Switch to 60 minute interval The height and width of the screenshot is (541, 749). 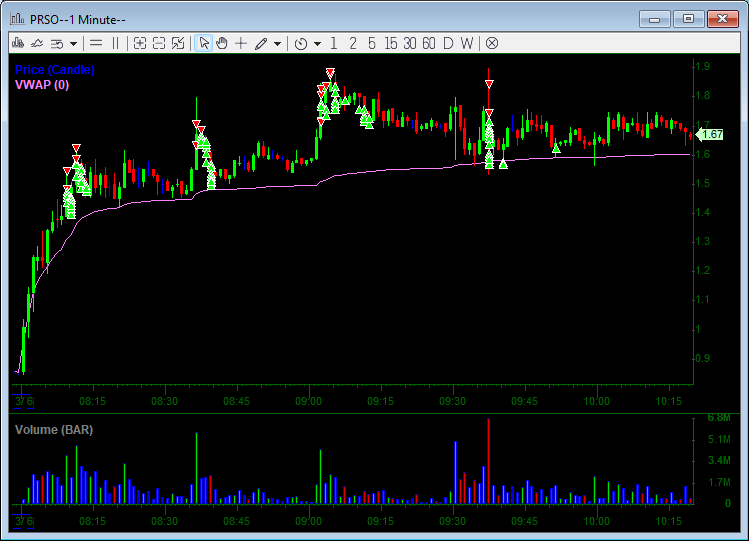[x=428, y=43]
